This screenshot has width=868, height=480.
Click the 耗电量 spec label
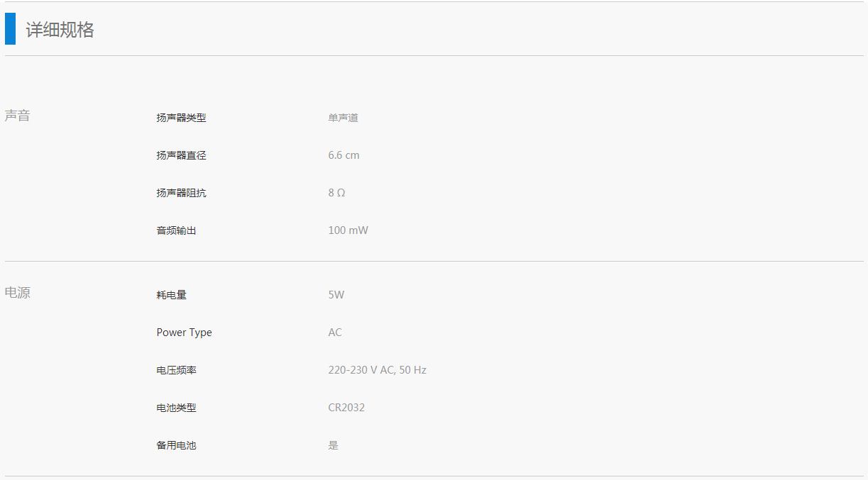pos(172,295)
